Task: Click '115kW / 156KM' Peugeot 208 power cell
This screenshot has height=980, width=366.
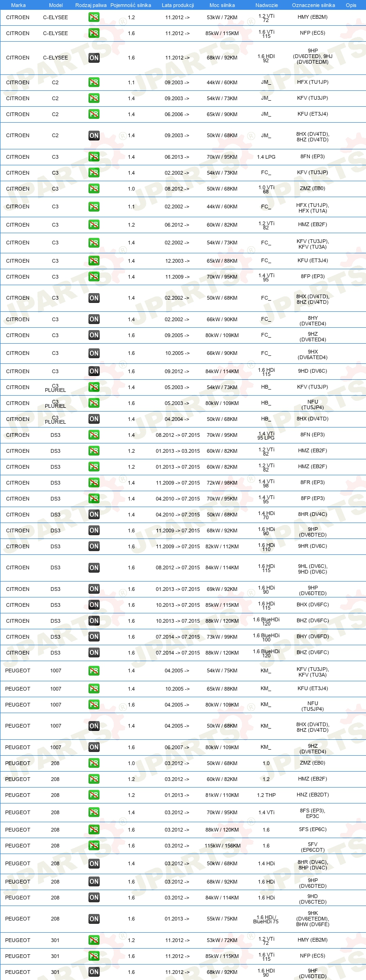Action: click(x=223, y=846)
